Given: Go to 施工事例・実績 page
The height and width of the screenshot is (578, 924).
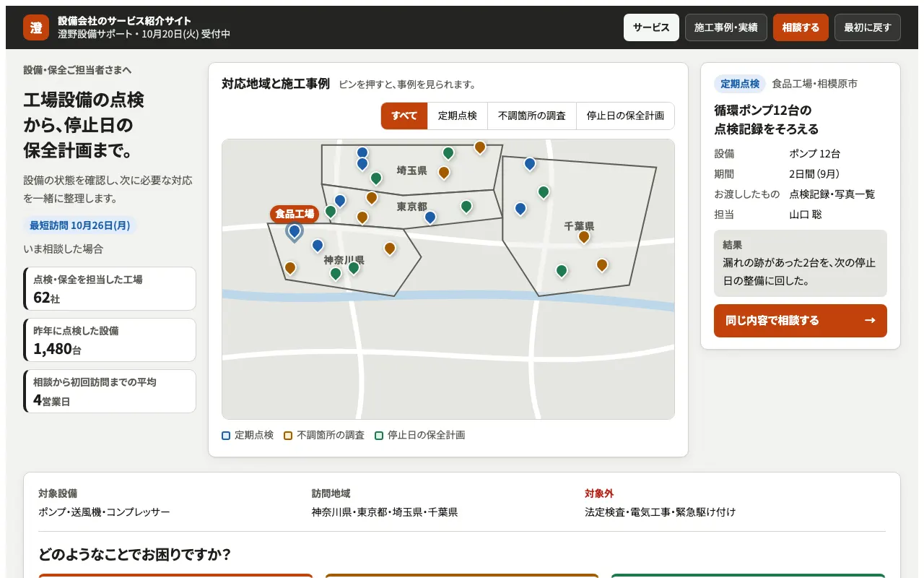Looking at the screenshot, I should click(726, 27).
